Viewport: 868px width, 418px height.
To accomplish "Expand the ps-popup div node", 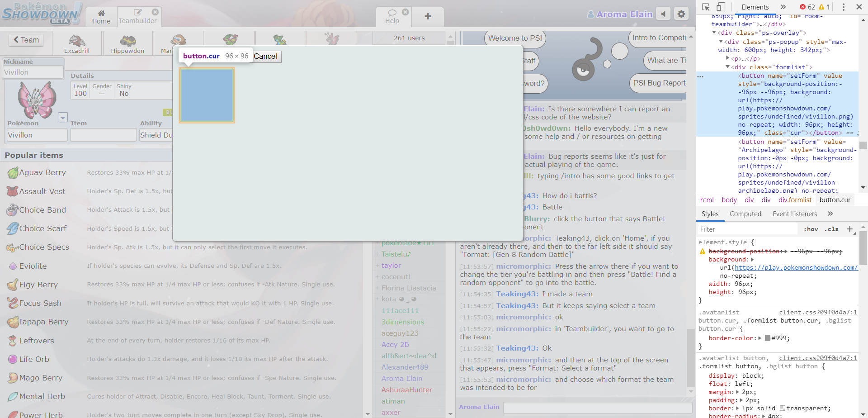I will coord(721,41).
